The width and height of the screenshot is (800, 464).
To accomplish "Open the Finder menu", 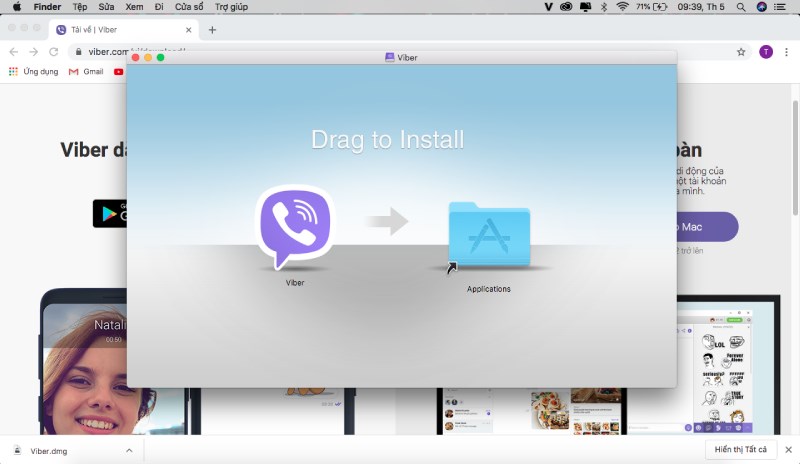I will [47, 7].
